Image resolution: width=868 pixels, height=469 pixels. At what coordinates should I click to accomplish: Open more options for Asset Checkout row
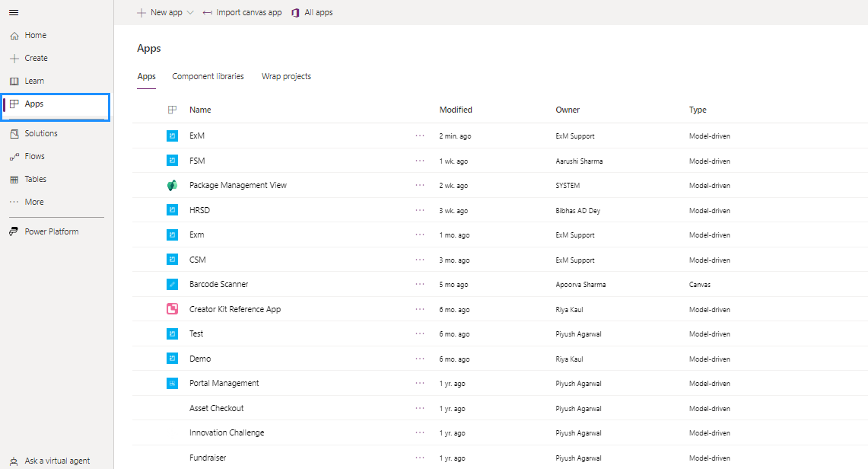(420, 408)
